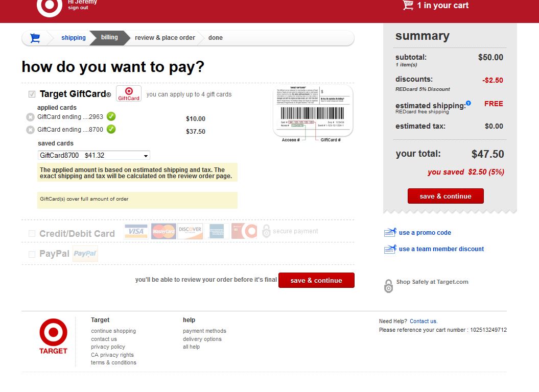
Task: Remove GiftCard ending 8700 with the X icon
Action: pyautogui.click(x=30, y=130)
